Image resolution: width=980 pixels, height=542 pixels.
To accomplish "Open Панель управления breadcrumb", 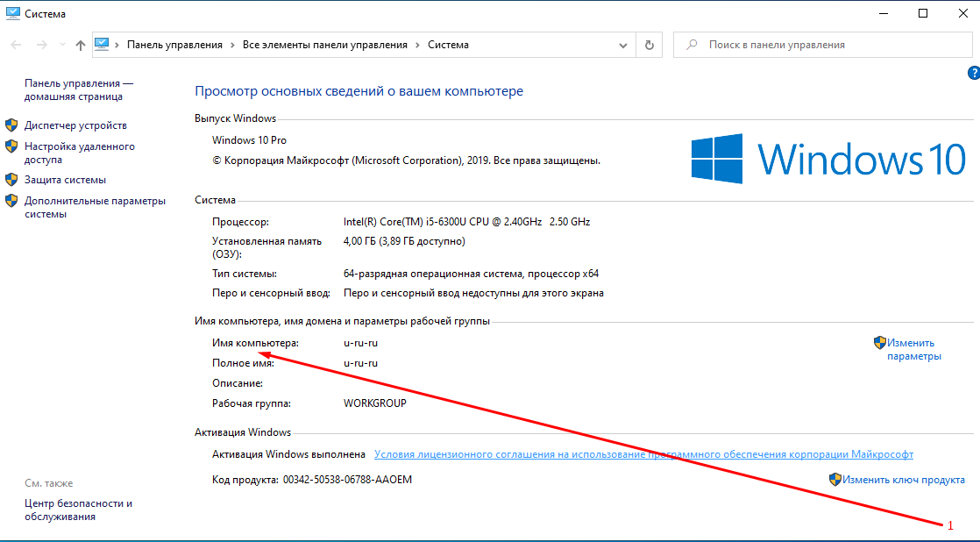I will coord(174,45).
